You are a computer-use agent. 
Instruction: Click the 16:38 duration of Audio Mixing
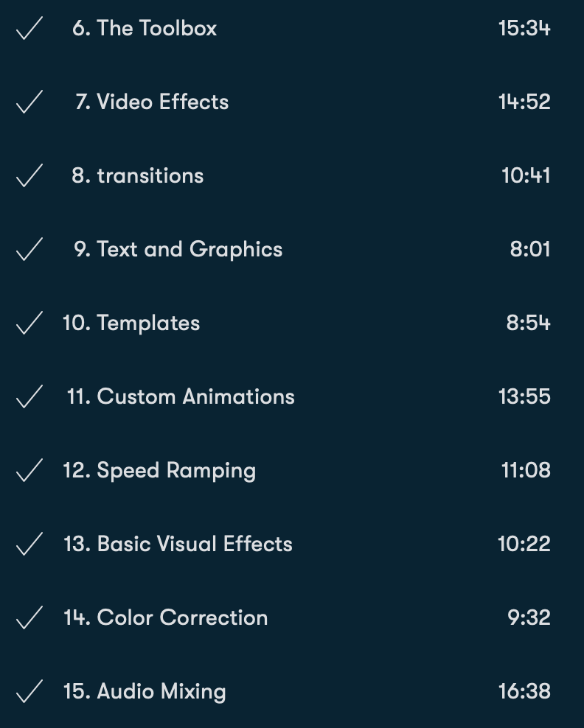524,691
